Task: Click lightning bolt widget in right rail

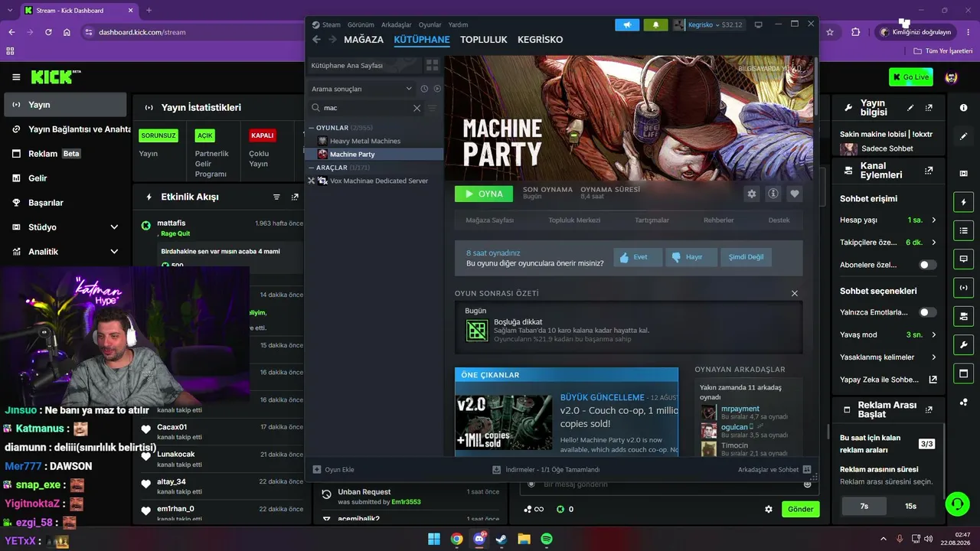Action: pos(963,202)
